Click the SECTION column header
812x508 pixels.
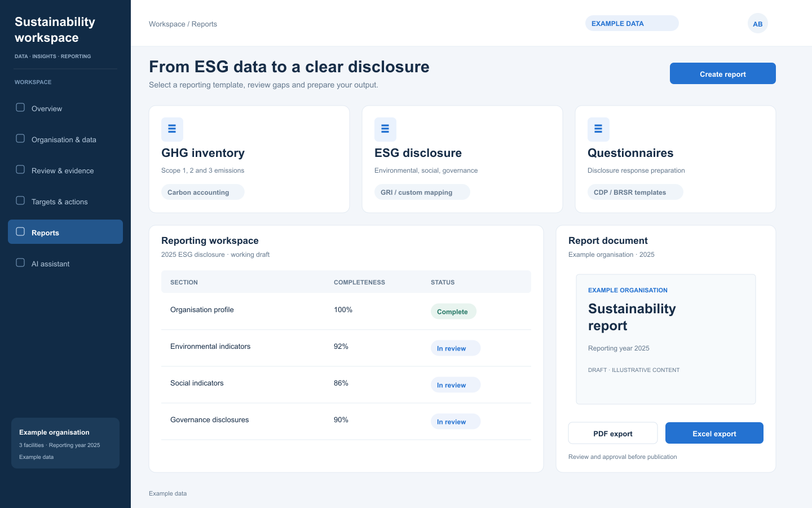tap(184, 282)
